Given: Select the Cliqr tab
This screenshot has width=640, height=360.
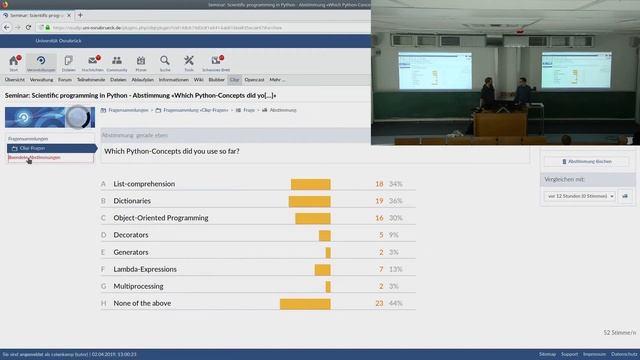Looking at the screenshot, I should 234,80.
